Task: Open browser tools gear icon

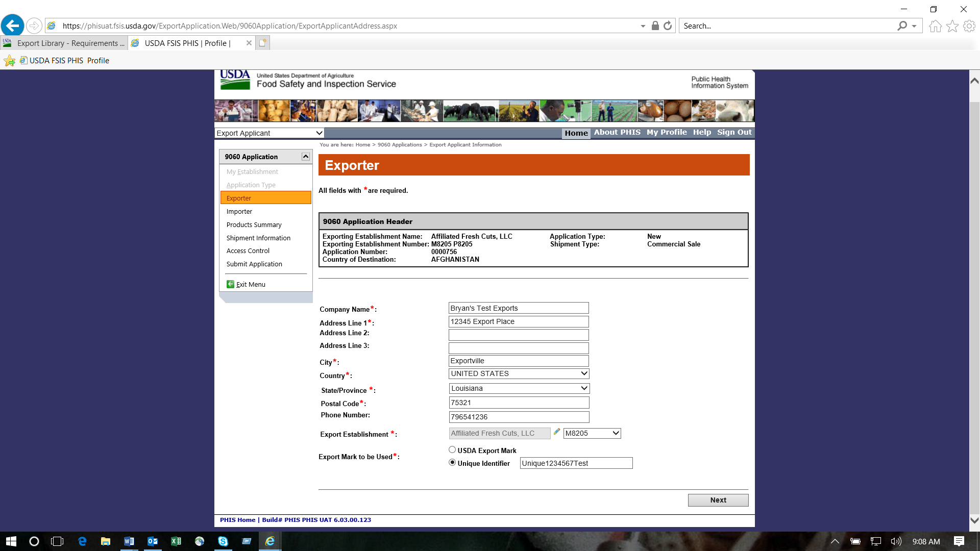Action: (969, 26)
